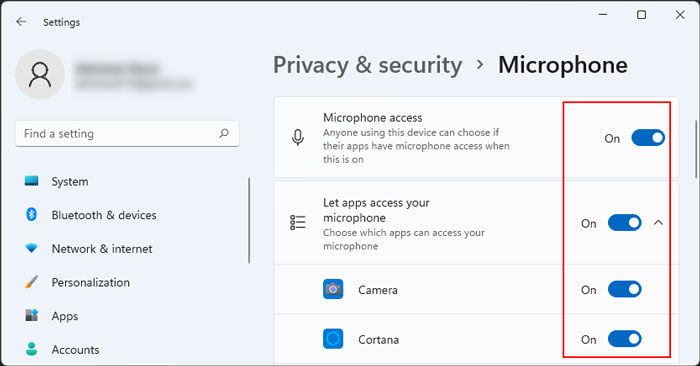
Task: Click the Personalization paintbrush icon
Action: coord(31,282)
